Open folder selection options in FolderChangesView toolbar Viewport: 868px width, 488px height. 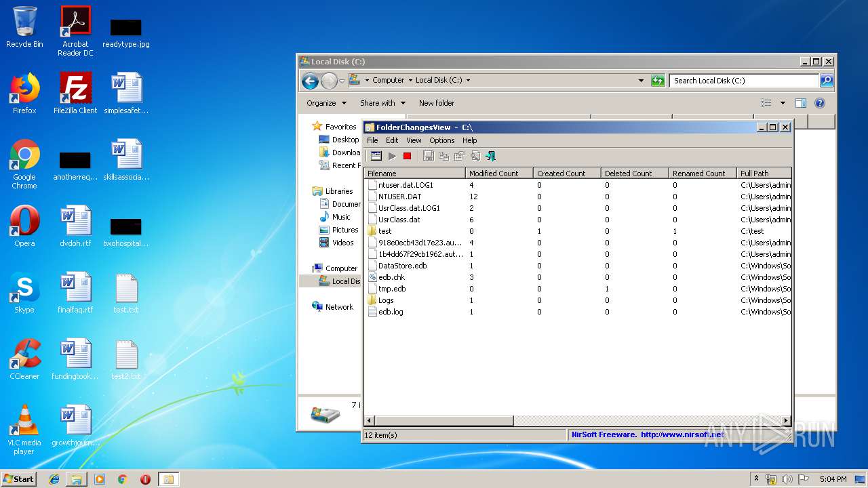(x=376, y=156)
